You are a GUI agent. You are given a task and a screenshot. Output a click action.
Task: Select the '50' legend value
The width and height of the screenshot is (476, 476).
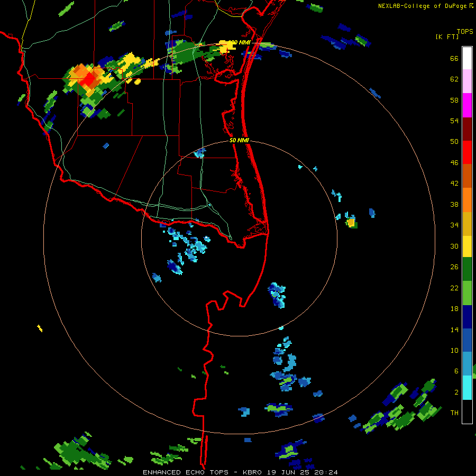(x=454, y=142)
